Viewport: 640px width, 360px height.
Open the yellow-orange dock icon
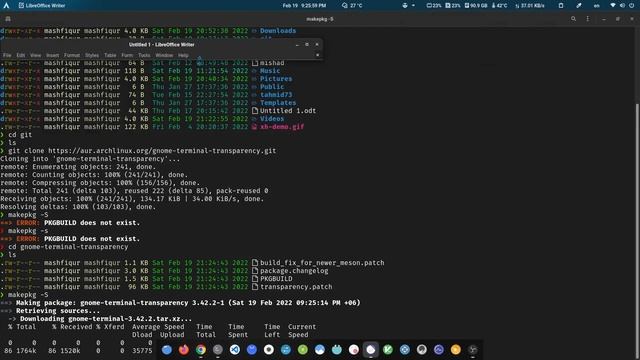(x=456, y=350)
